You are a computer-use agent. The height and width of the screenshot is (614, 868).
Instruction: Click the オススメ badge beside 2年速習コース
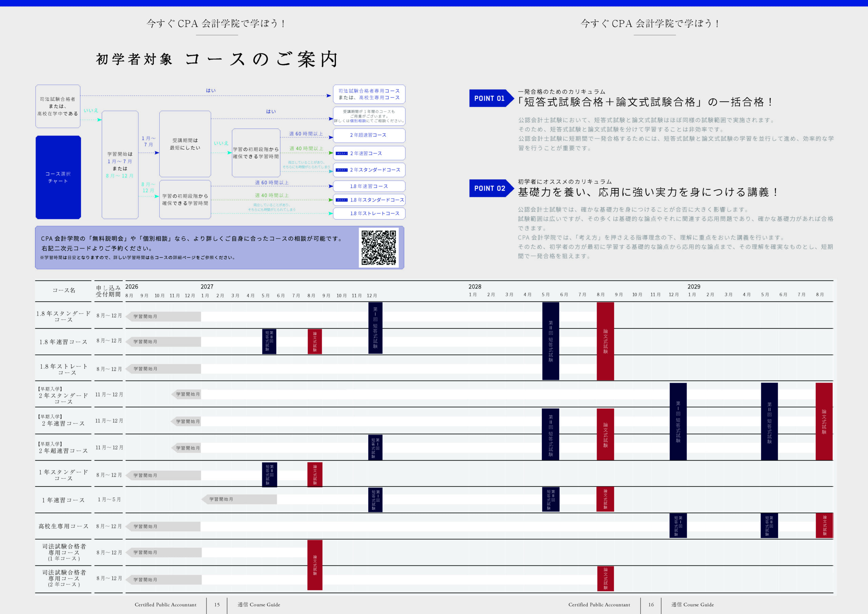click(342, 153)
